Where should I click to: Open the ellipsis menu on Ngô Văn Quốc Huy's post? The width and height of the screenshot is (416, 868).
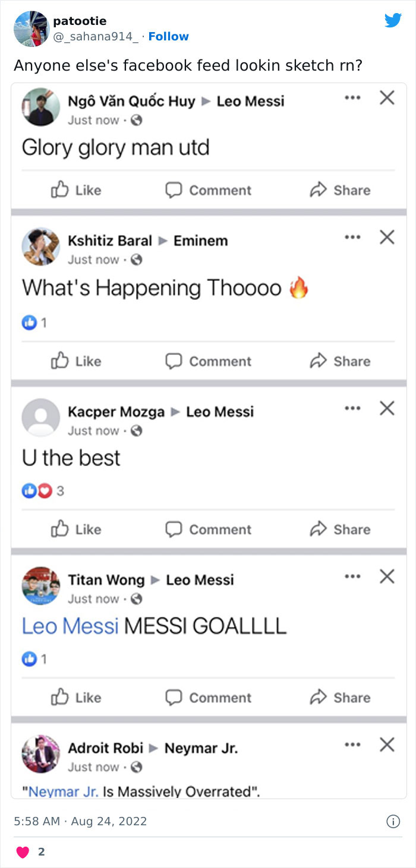(353, 98)
